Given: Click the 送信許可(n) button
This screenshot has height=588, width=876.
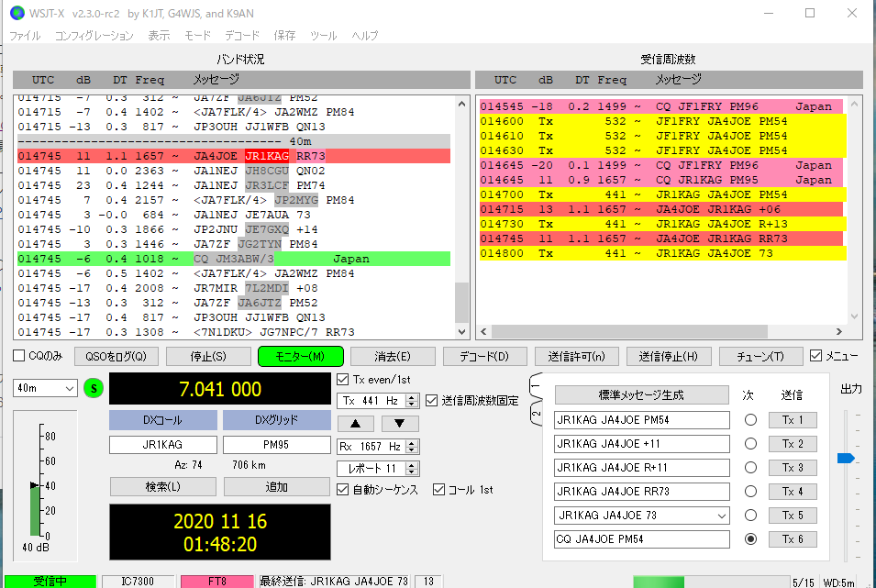Looking at the screenshot, I should (x=577, y=356).
